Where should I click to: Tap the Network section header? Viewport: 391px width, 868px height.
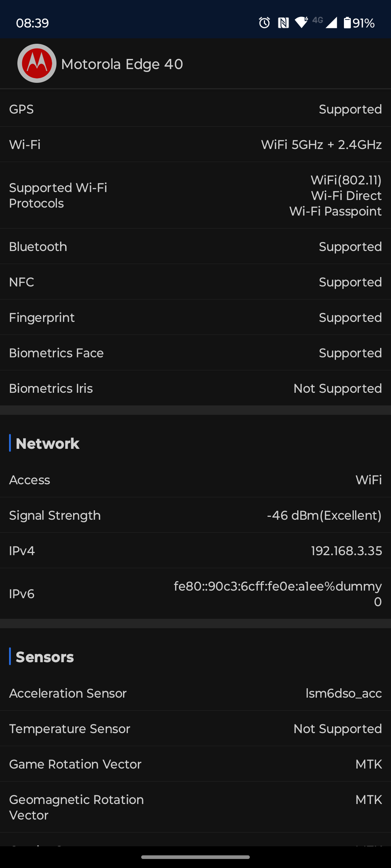[47, 443]
